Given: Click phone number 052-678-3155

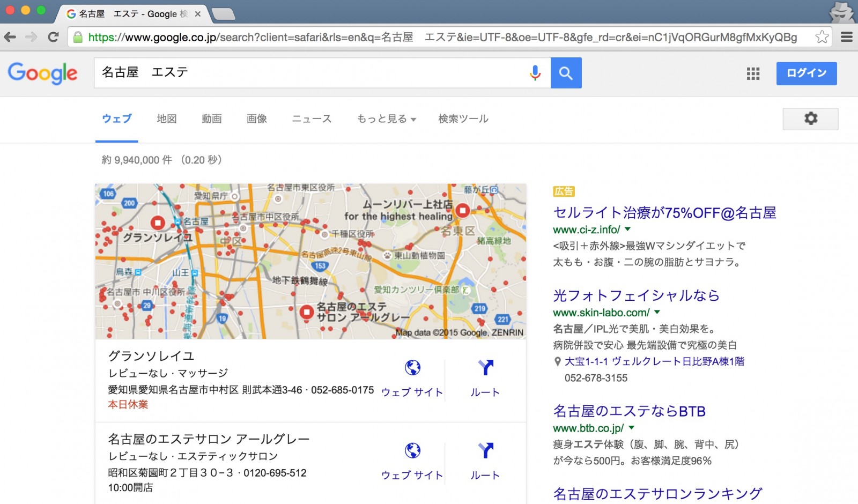Looking at the screenshot, I should [x=596, y=378].
